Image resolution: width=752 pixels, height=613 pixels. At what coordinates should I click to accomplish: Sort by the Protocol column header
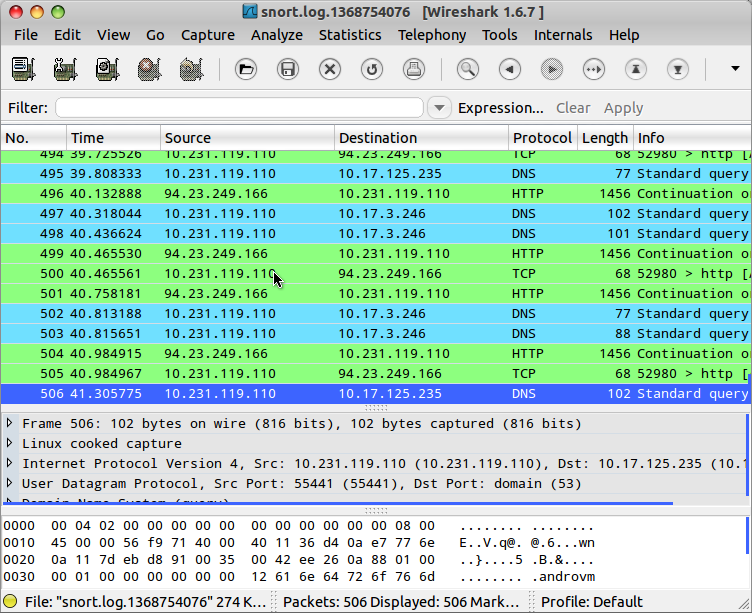(543, 138)
